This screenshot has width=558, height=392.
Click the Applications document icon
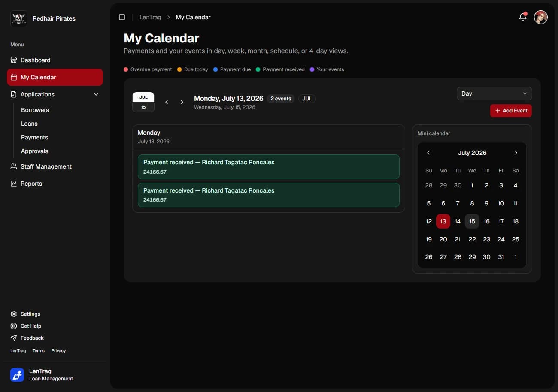pos(14,94)
